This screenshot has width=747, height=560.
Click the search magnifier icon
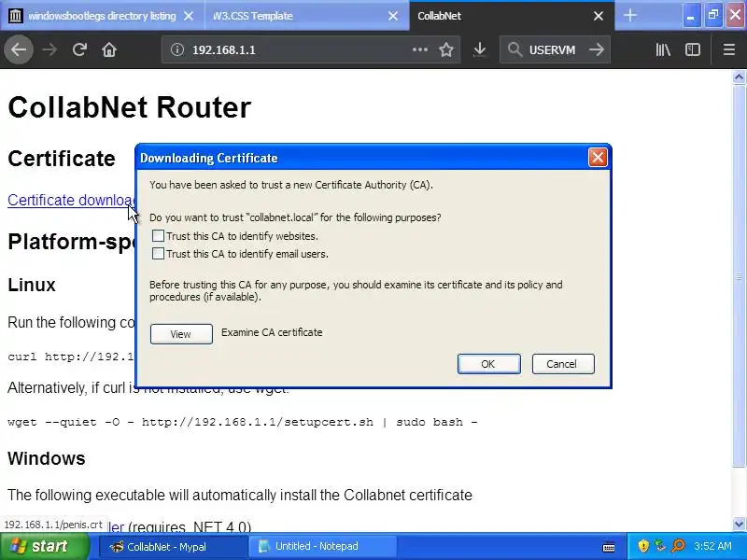click(514, 49)
